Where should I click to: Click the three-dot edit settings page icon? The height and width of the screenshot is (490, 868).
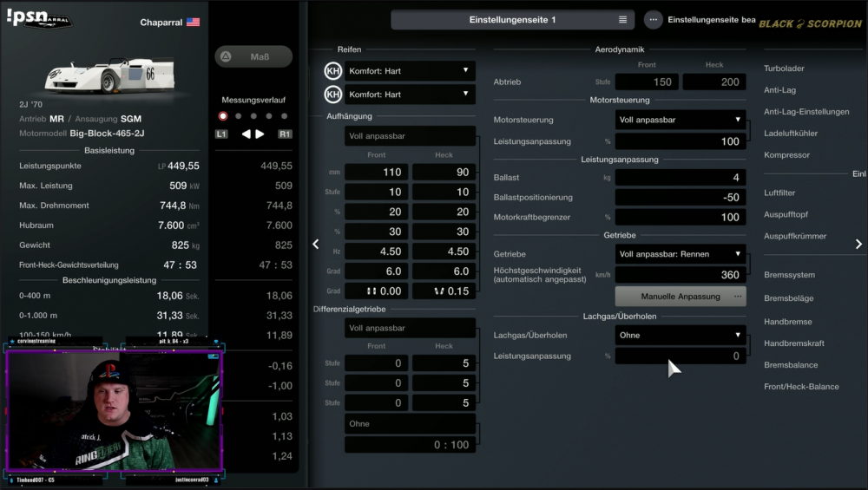[x=653, y=19]
